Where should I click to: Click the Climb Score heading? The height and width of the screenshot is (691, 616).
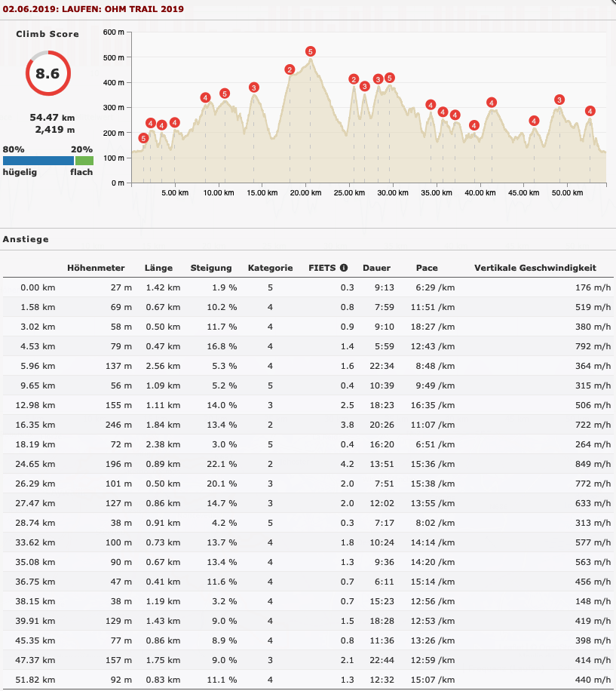(x=48, y=34)
